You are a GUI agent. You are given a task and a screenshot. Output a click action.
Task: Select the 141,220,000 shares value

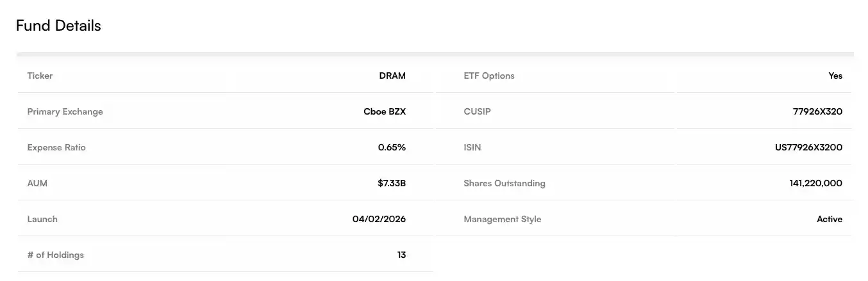coord(816,183)
